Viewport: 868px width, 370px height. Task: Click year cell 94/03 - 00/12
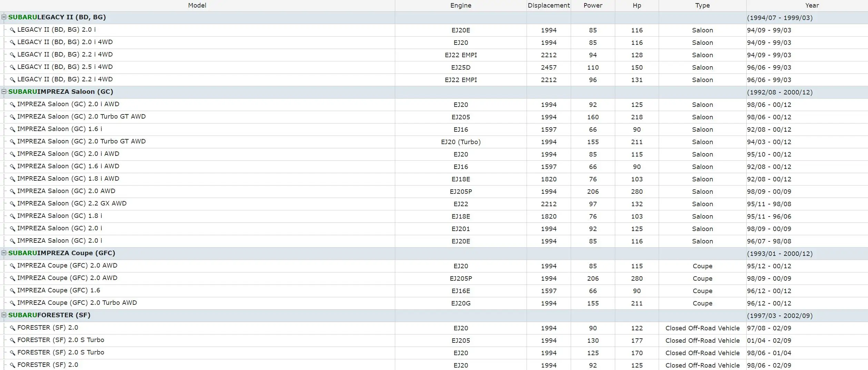click(769, 142)
